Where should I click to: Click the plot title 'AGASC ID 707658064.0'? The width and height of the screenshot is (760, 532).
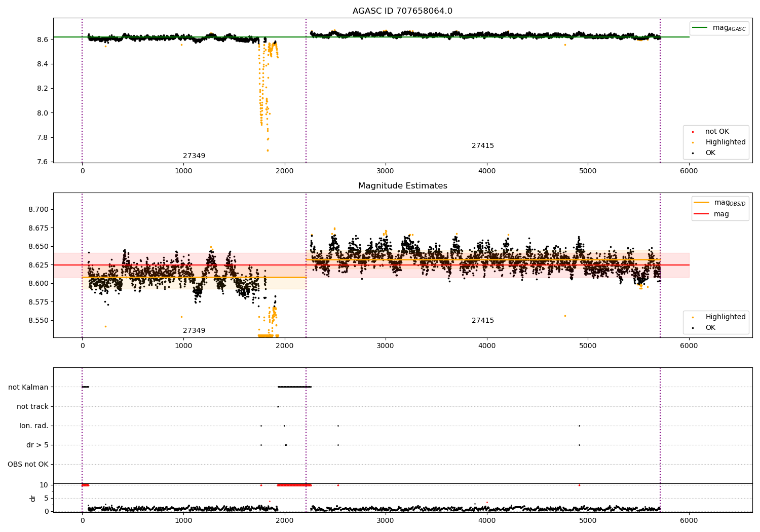coord(402,11)
